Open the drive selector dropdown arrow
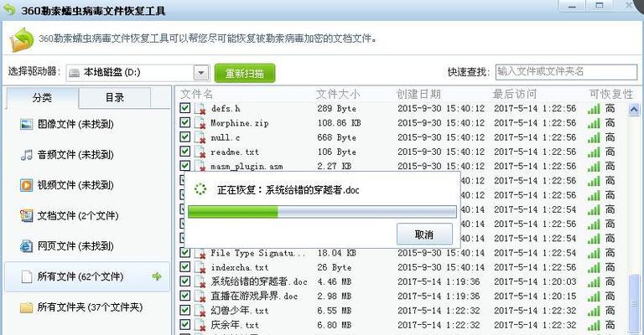 [201, 73]
